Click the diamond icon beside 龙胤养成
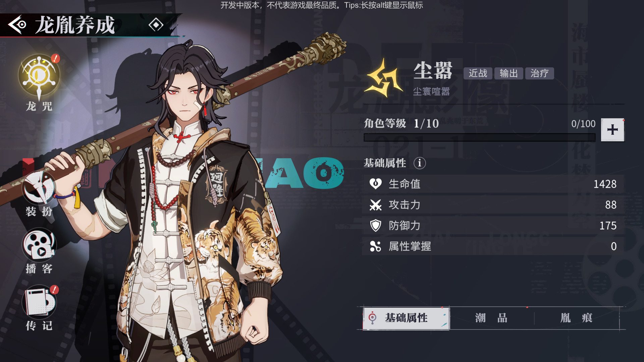This screenshot has width=644, height=362. point(156,25)
